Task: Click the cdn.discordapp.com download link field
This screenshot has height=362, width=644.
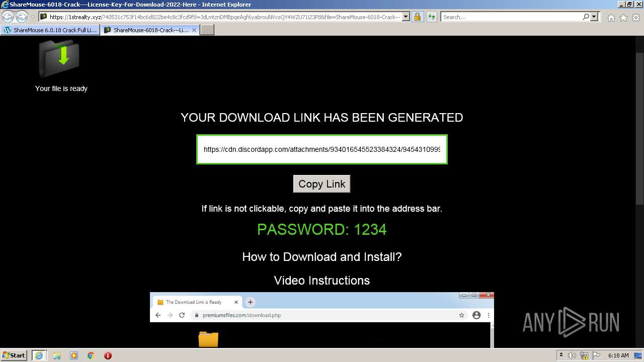Action: point(322,149)
